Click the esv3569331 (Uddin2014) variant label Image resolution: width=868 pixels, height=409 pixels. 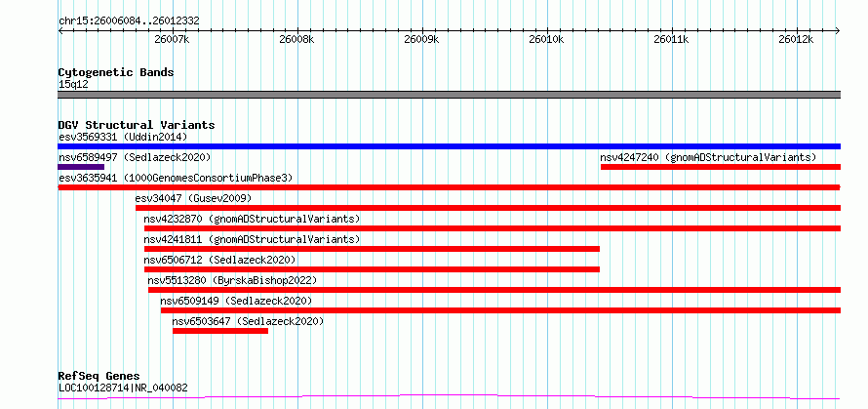pyautogui.click(x=123, y=137)
